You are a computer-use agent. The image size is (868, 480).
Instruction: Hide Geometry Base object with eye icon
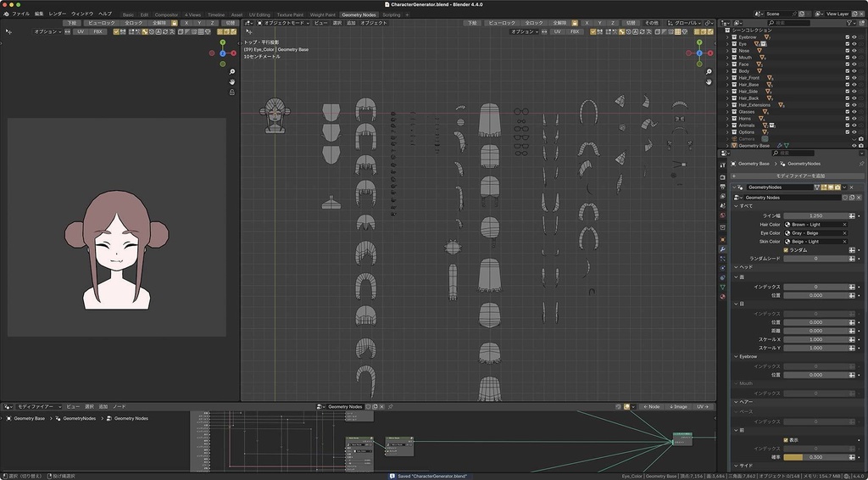(854, 146)
